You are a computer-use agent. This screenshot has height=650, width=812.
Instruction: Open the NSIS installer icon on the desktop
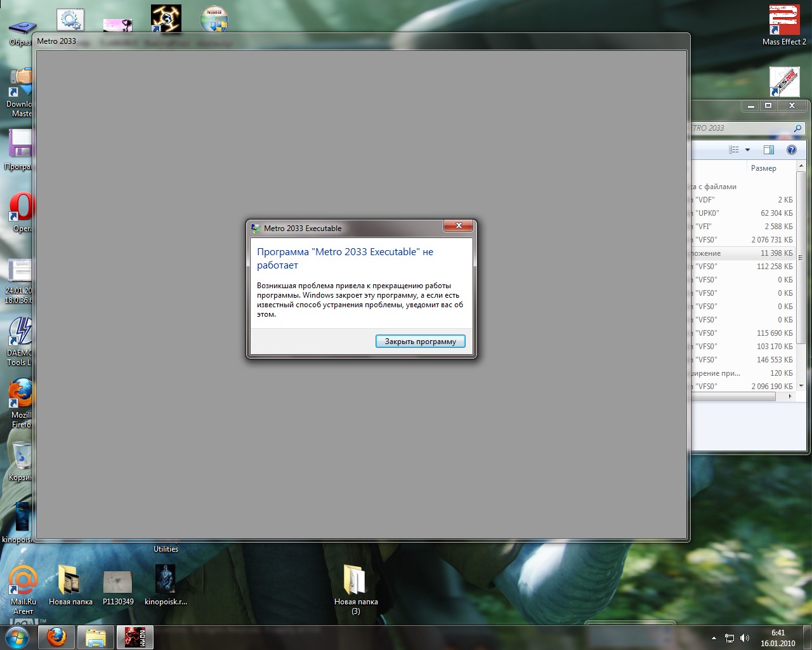pyautogui.click(x=214, y=18)
